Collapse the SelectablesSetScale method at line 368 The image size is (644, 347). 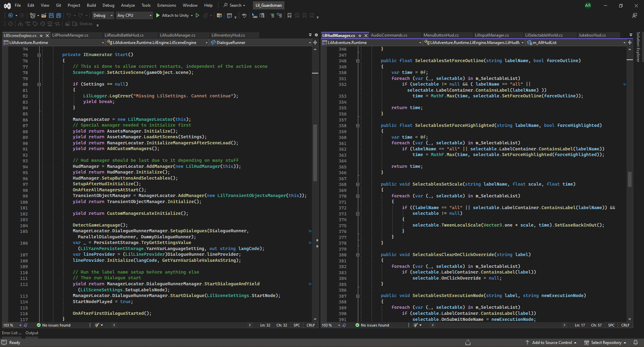[x=358, y=184]
